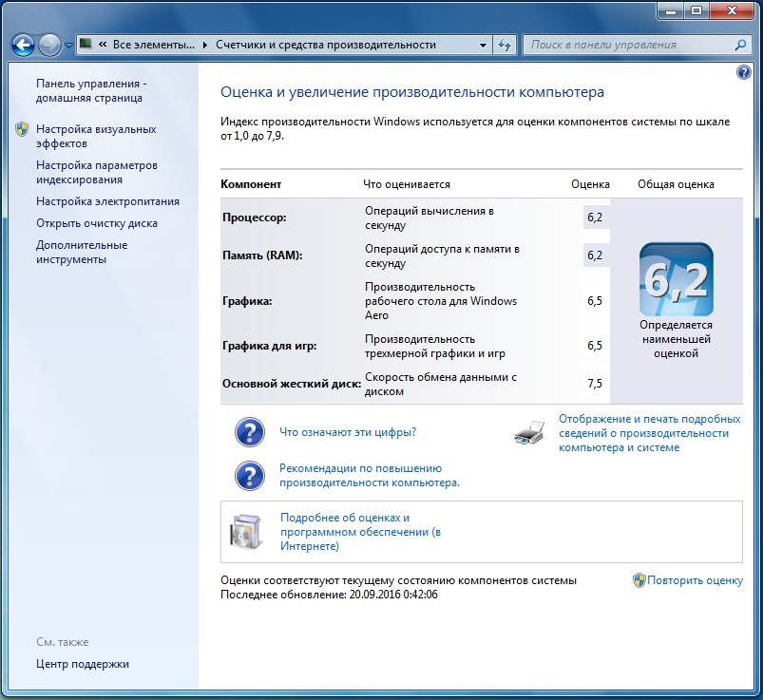This screenshot has width=763, height=700.
Task: Click the 'Компонент' column header
Action: pyautogui.click(x=251, y=184)
